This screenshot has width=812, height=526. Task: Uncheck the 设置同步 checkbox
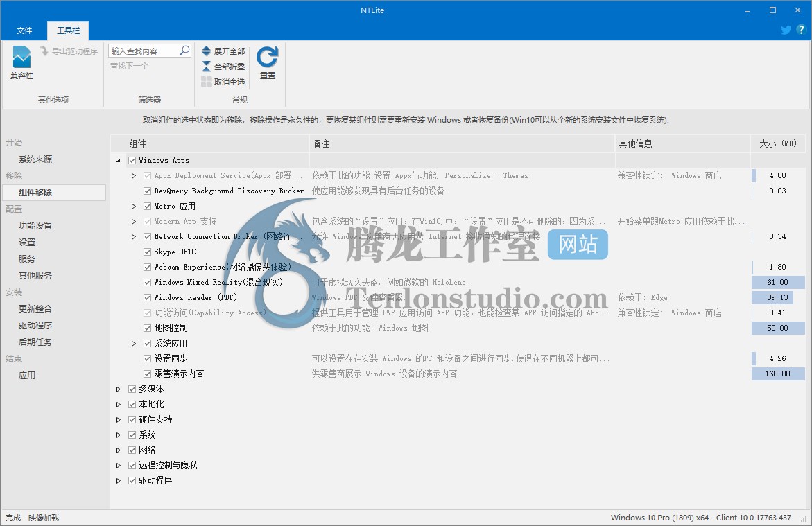[x=148, y=359]
